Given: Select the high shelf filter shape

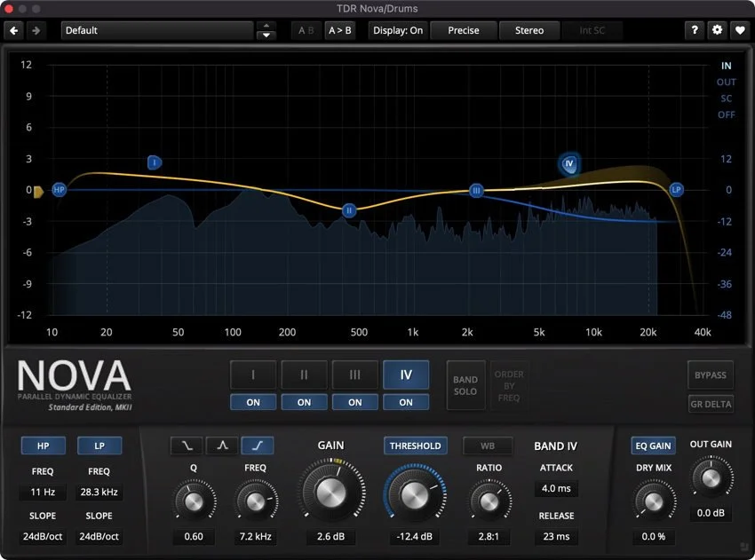Looking at the screenshot, I should pos(258,446).
